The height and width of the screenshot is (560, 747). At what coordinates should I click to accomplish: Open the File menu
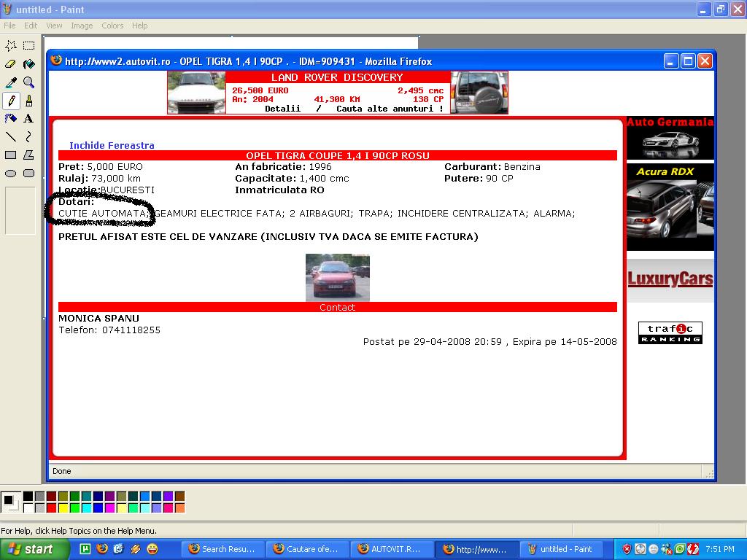[x=9, y=26]
